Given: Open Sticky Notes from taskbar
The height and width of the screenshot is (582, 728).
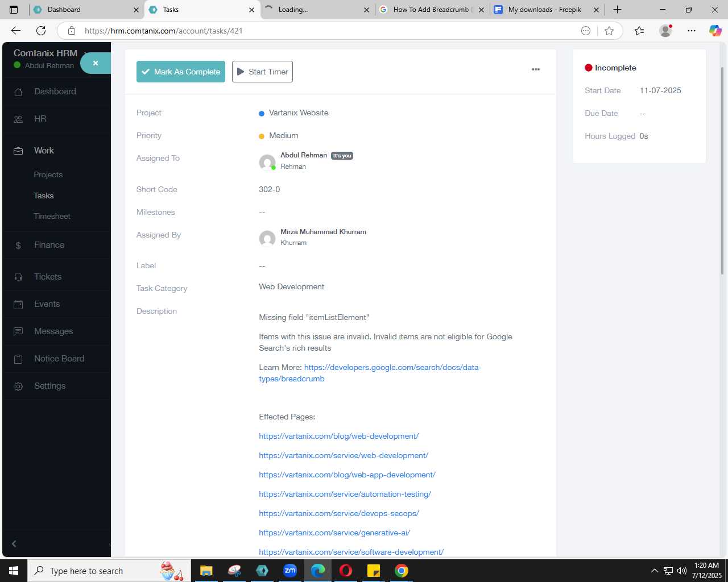Looking at the screenshot, I should click(x=374, y=571).
